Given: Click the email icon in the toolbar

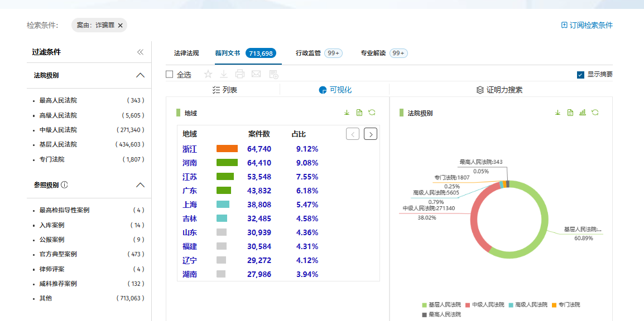Looking at the screenshot, I should [256, 74].
